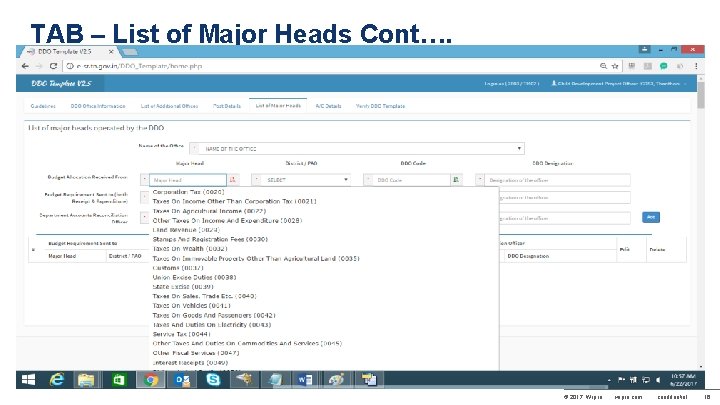The height and width of the screenshot is (405, 720).
Task: Open Paint palette icon in taskbar
Action: pyautogui.click(x=336, y=380)
